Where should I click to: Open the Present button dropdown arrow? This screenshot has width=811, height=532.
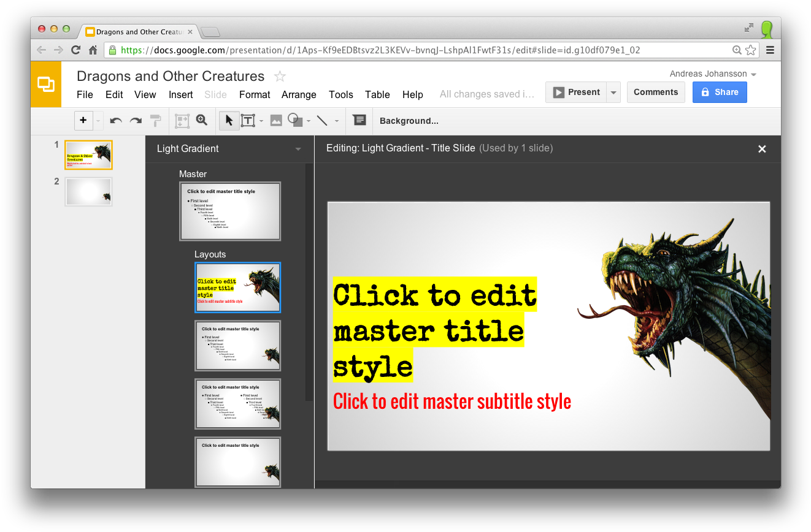[613, 93]
